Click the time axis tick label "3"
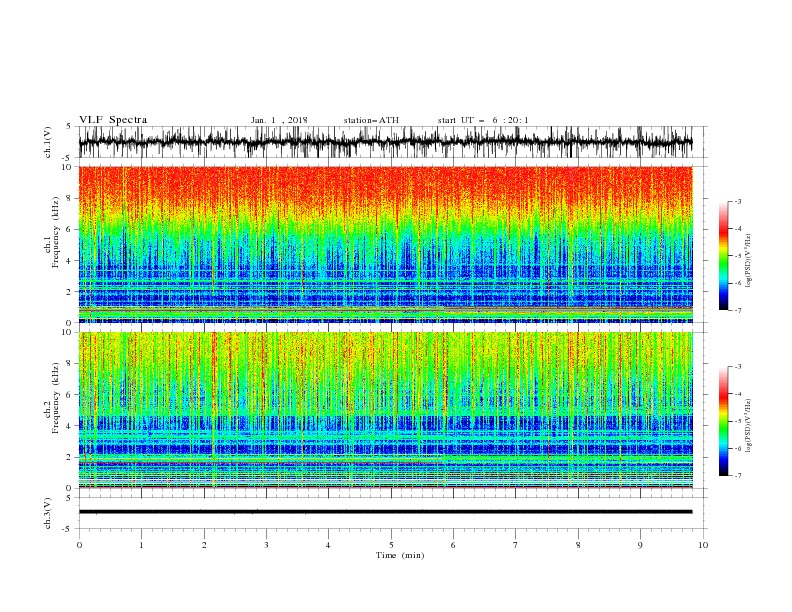Screen dimensions: 792x612 [x=266, y=545]
